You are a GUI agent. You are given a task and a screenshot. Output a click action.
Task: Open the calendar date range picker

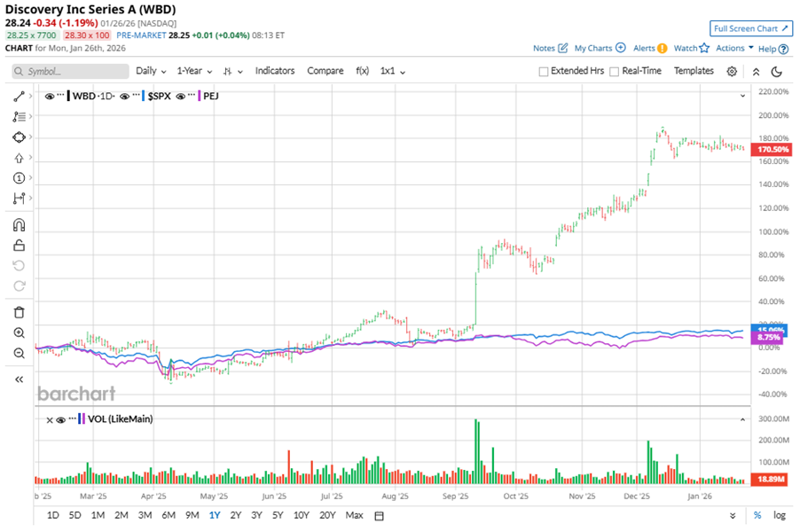379,516
